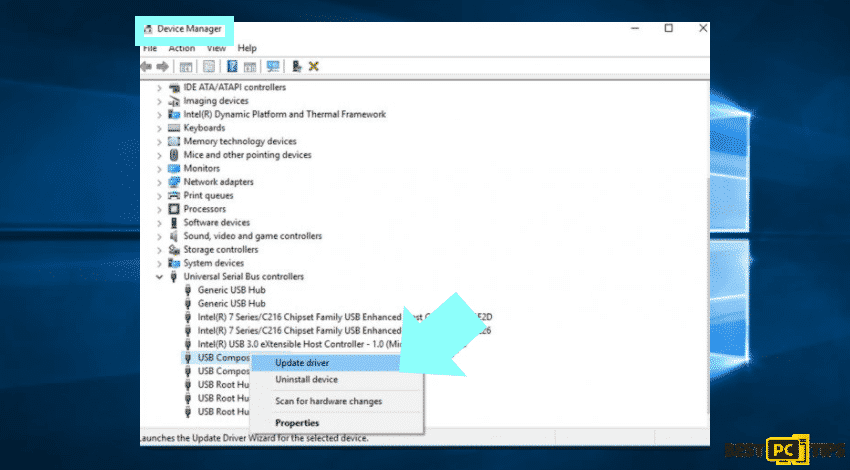Choose Uninstall device from context menu
The width and height of the screenshot is (850, 470).
click(x=336, y=379)
